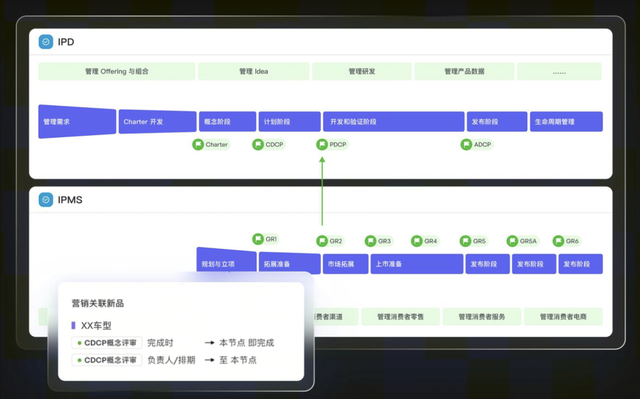640x399 pixels.
Task: Click the GR2 milestone flag icon
Action: 322,241
